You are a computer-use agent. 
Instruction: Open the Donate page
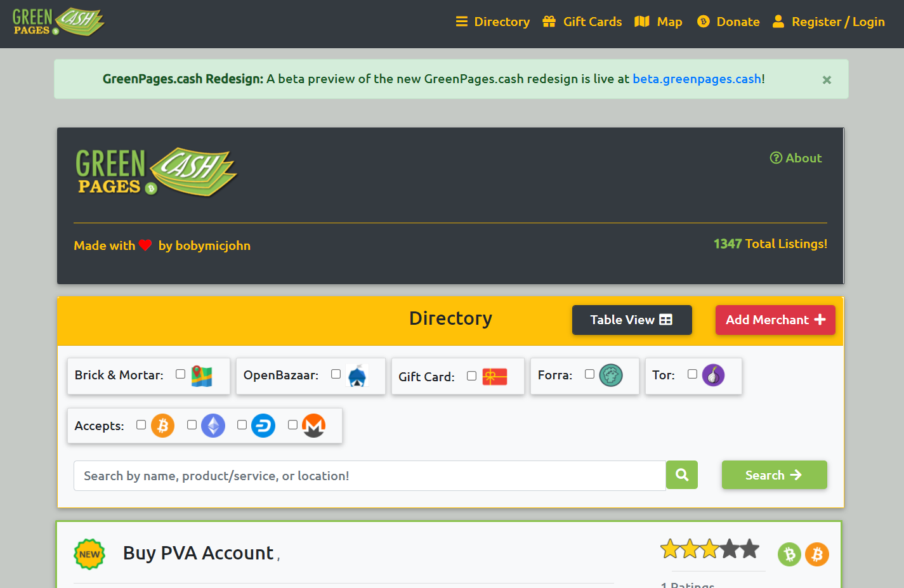pos(728,22)
